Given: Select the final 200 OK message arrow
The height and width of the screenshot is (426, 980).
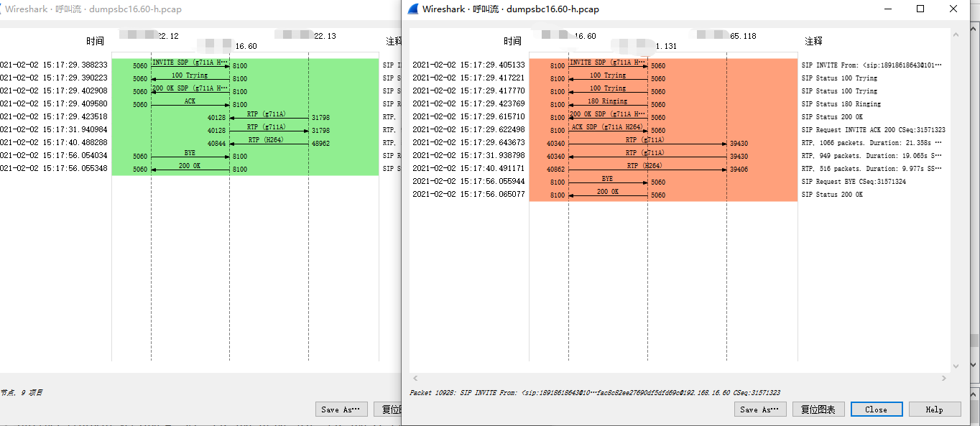Looking at the screenshot, I should coord(607,194).
